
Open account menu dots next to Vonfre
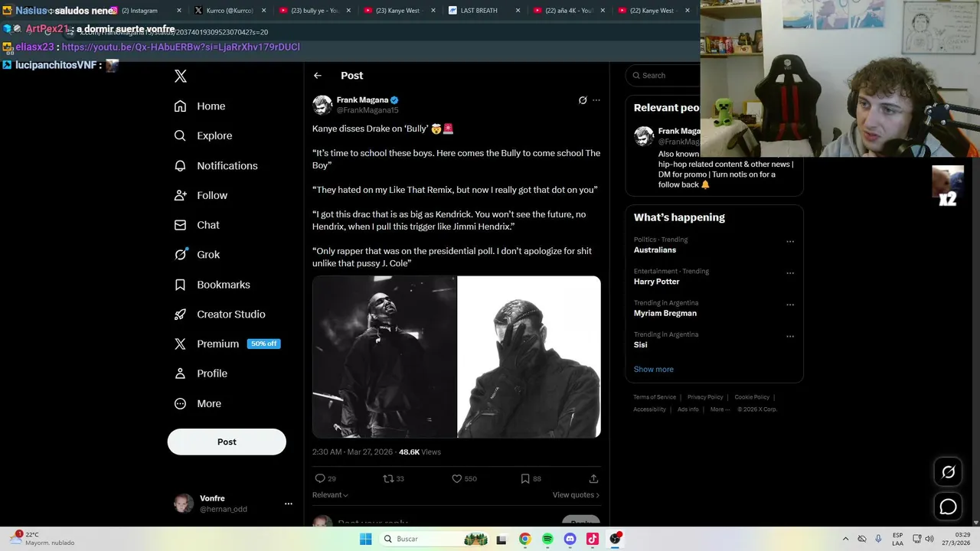289,504
